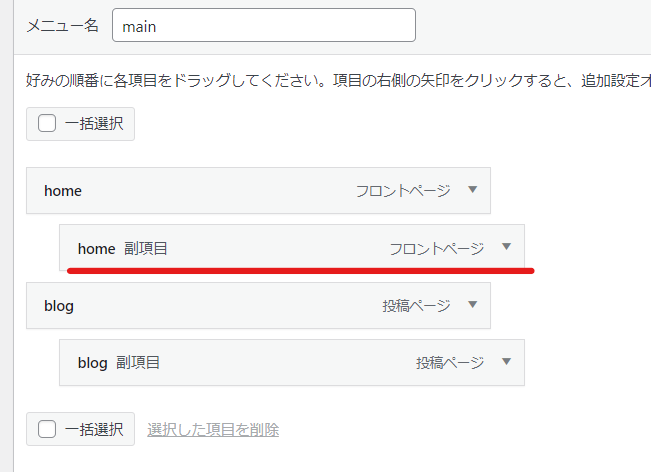Click the 選択した項目を削除 link
Image resolution: width=651 pixels, height=472 pixels.
(x=213, y=429)
